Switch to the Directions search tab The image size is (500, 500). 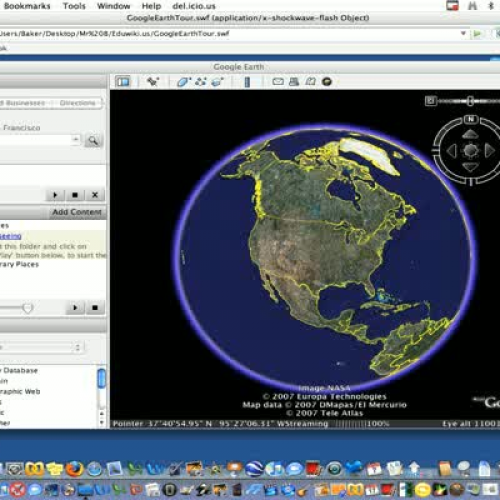click(x=77, y=103)
